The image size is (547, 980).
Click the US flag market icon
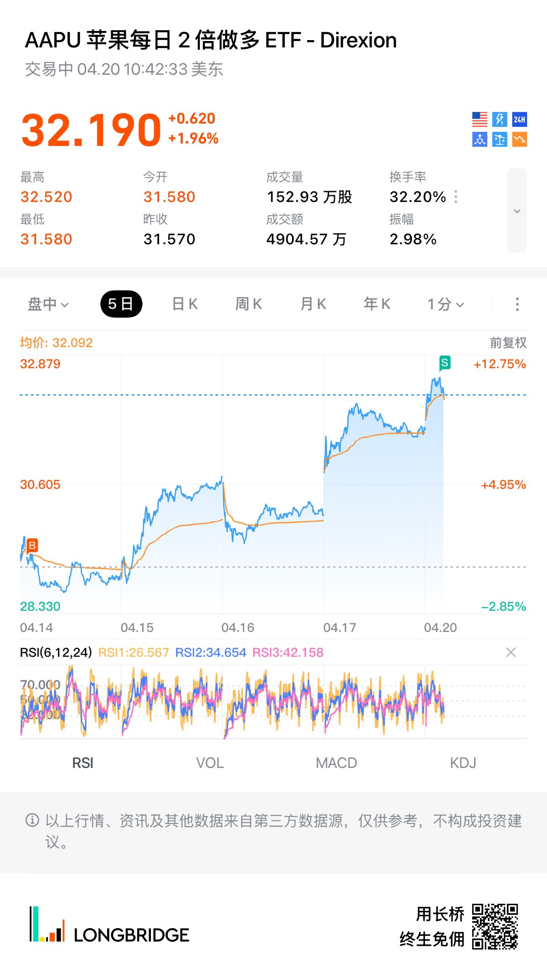480,119
